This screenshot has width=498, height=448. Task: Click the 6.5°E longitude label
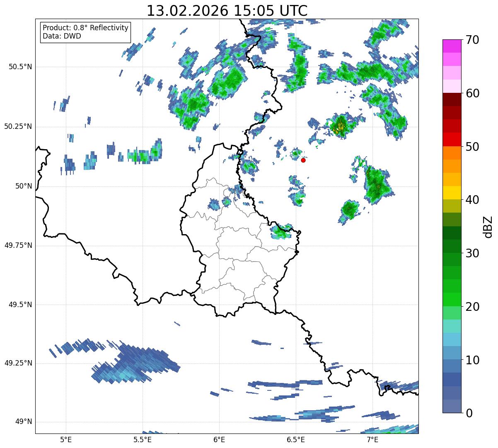(296, 440)
